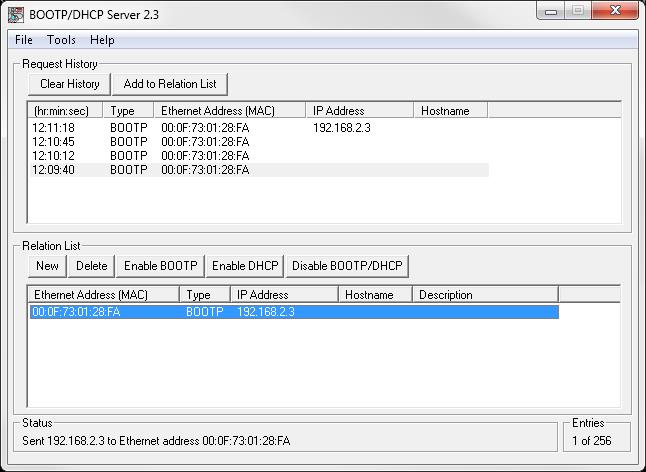The height and width of the screenshot is (472, 646).
Task: Open the File menu
Action: (23, 40)
